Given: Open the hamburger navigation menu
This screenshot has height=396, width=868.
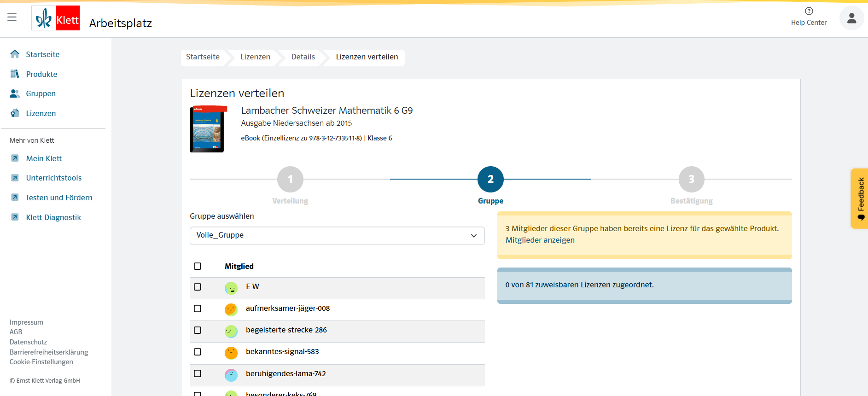Looking at the screenshot, I should (12, 17).
